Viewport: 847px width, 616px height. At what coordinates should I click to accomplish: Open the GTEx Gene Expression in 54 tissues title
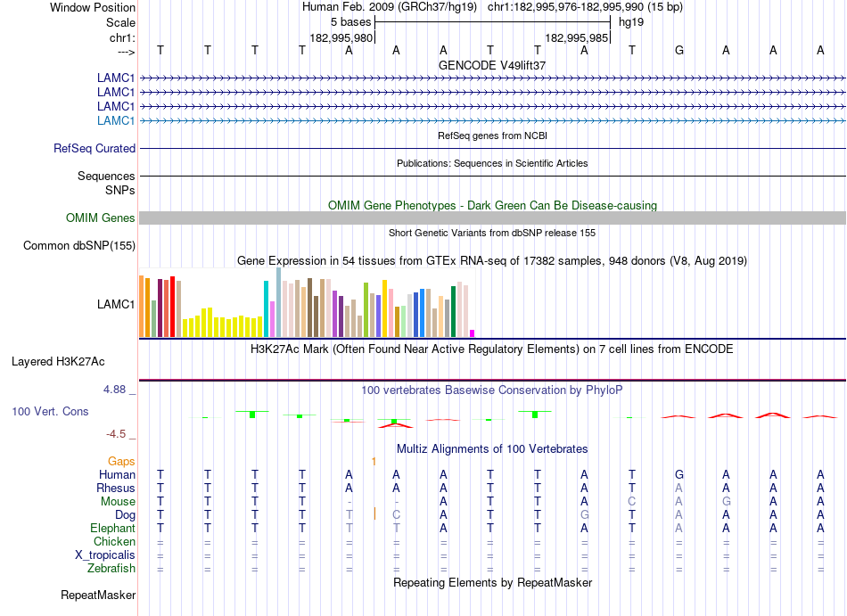coord(492,261)
